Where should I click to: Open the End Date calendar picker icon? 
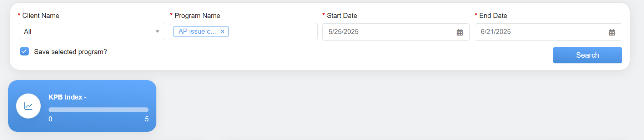pyautogui.click(x=612, y=32)
